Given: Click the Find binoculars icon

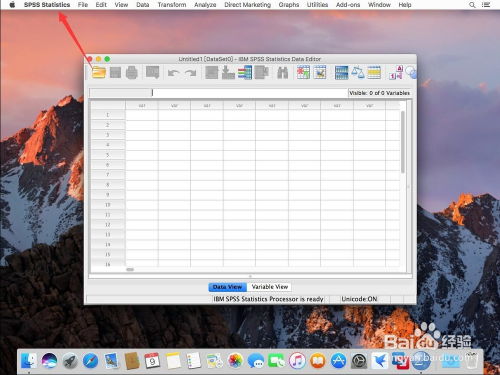Looking at the screenshot, I should 282,72.
